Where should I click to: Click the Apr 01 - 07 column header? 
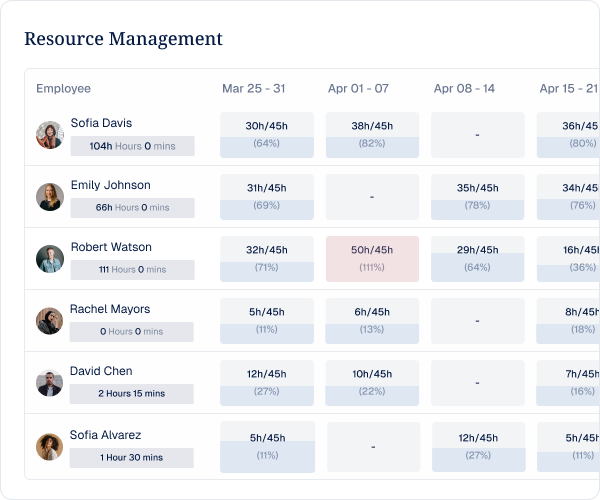358,88
